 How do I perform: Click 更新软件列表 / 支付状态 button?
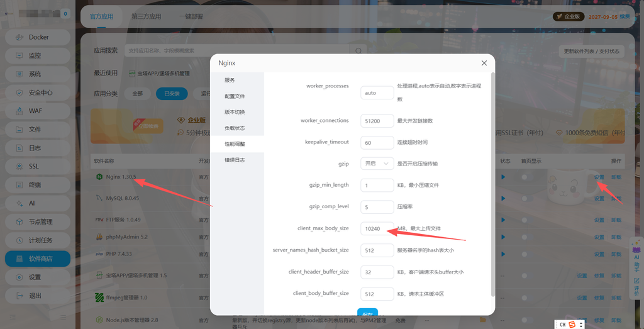[591, 52]
